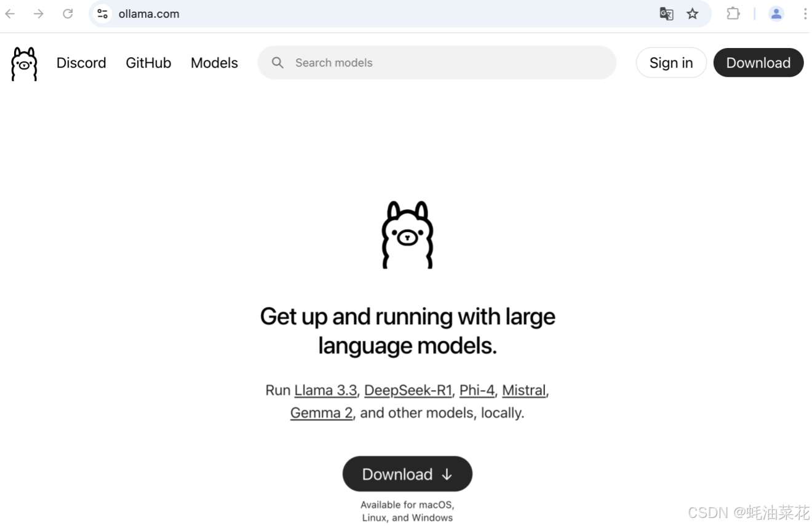Open Gemma 2 model link
The image size is (812, 526).
click(321, 413)
